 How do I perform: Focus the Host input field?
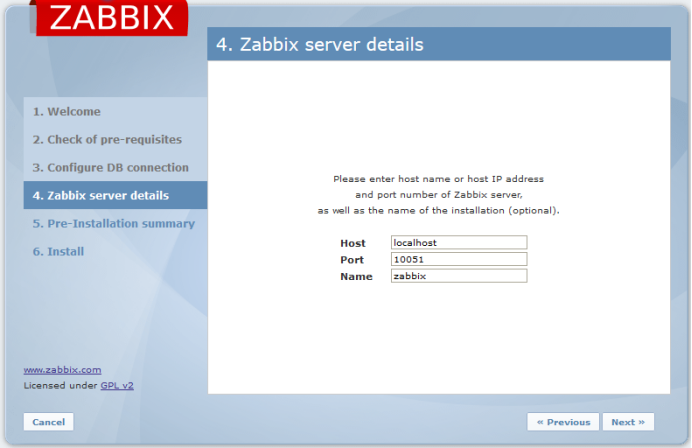(459, 242)
